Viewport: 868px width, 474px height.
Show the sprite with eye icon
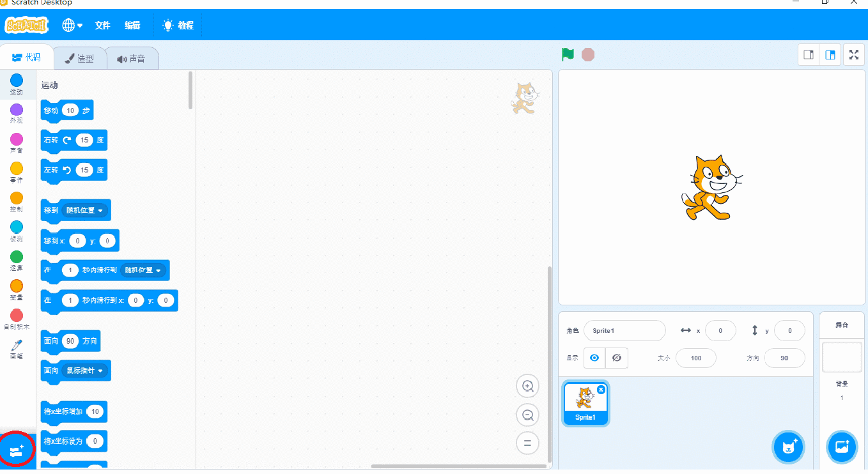click(594, 358)
